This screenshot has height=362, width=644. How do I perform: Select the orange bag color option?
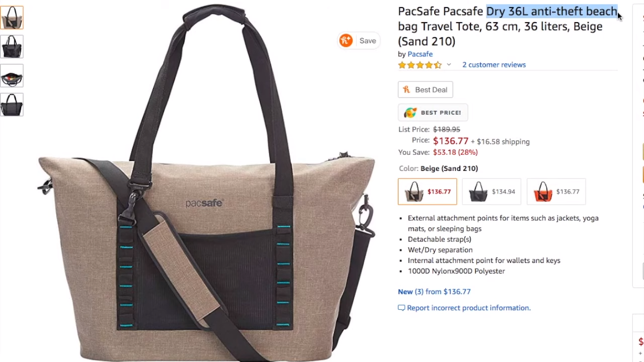556,192
